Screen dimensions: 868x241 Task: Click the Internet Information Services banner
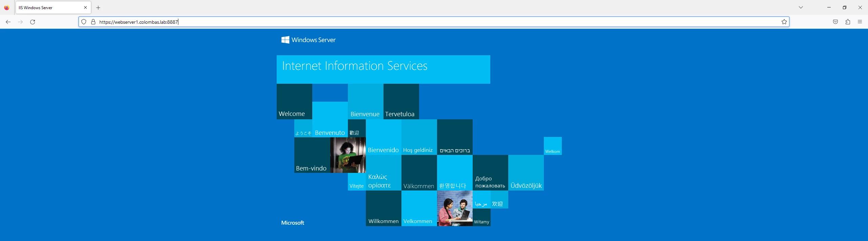point(383,69)
